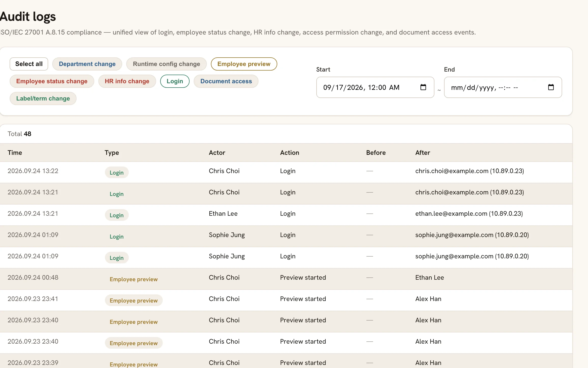Screen dimensions: 588x368
Task: Click the Action column header
Action: (x=289, y=153)
